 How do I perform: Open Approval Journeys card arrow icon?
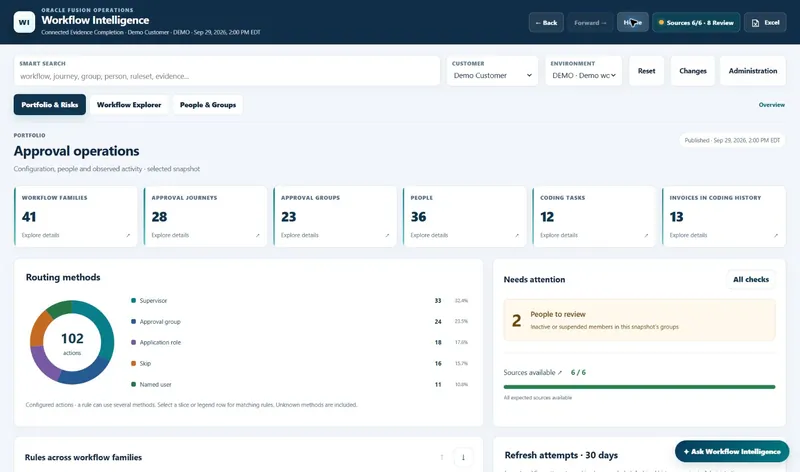258,235
